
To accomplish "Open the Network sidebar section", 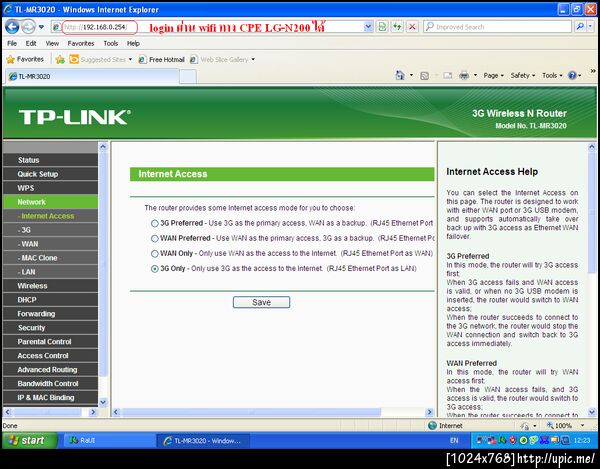I will (x=50, y=202).
